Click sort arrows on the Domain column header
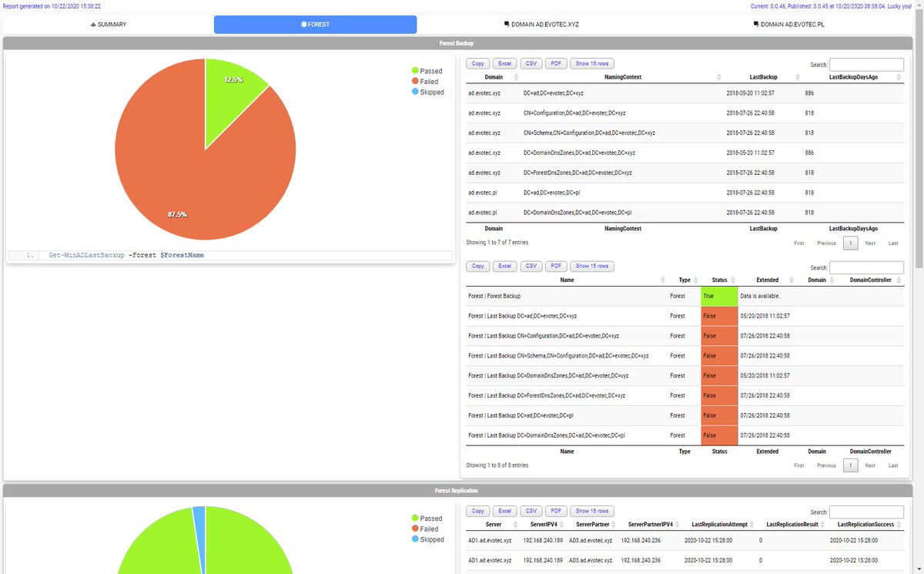 click(x=516, y=76)
